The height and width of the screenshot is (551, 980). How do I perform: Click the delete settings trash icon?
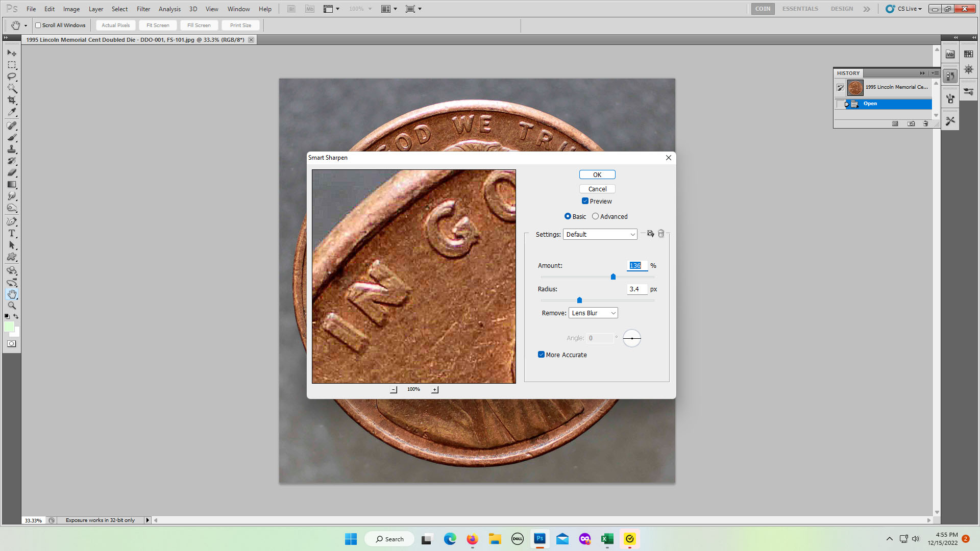point(661,234)
